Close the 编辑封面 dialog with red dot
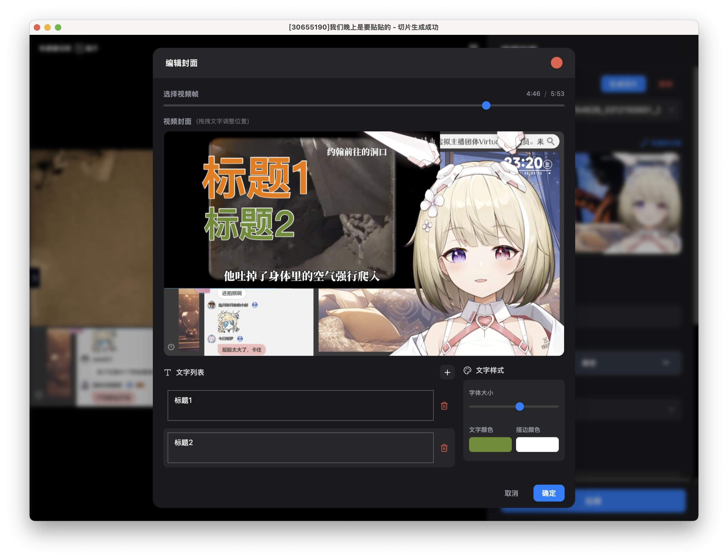 (x=556, y=63)
